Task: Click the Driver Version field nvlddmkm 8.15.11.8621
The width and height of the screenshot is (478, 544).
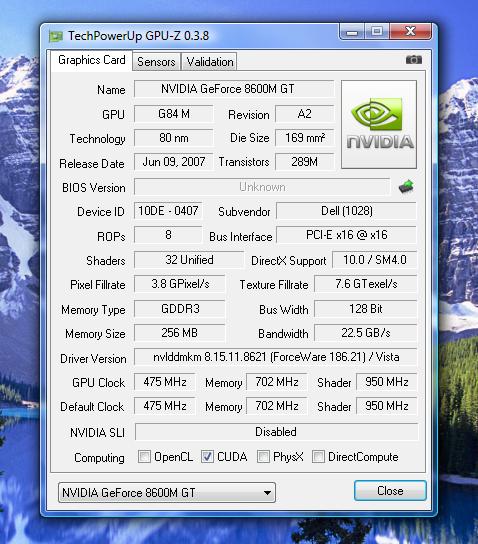Action: [276, 357]
